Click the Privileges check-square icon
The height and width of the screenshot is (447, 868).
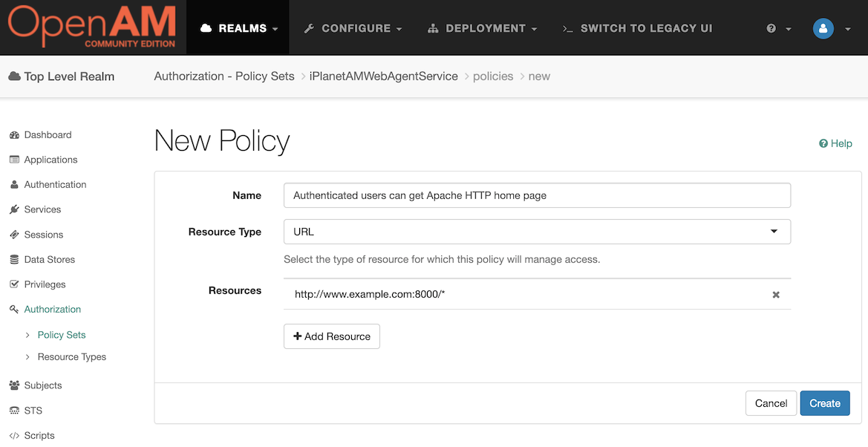tap(14, 284)
